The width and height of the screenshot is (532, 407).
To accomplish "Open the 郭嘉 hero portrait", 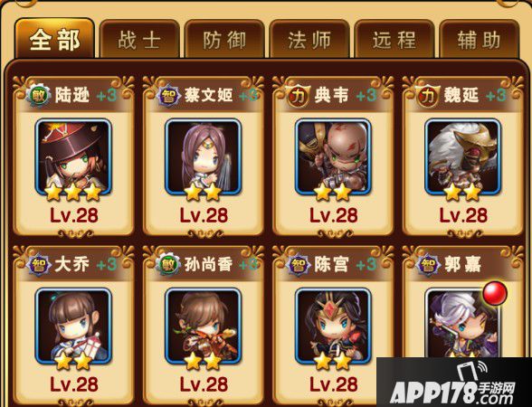I will tap(463, 323).
